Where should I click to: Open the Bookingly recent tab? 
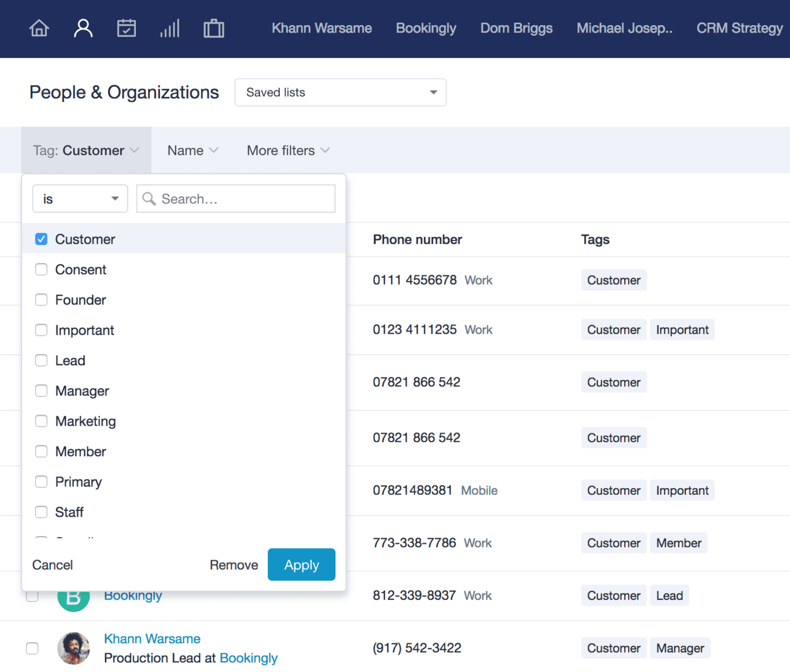(426, 28)
